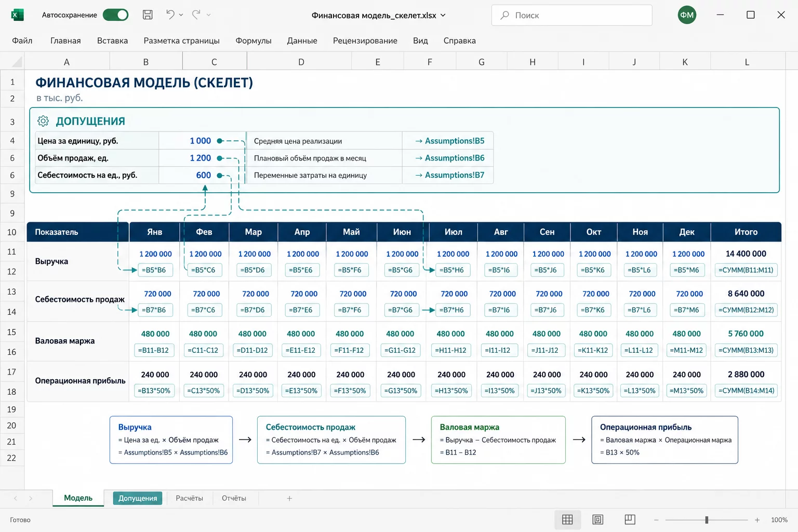Screen dimensions: 798x532
Task: Select the price value 1 000
Action: coord(200,141)
